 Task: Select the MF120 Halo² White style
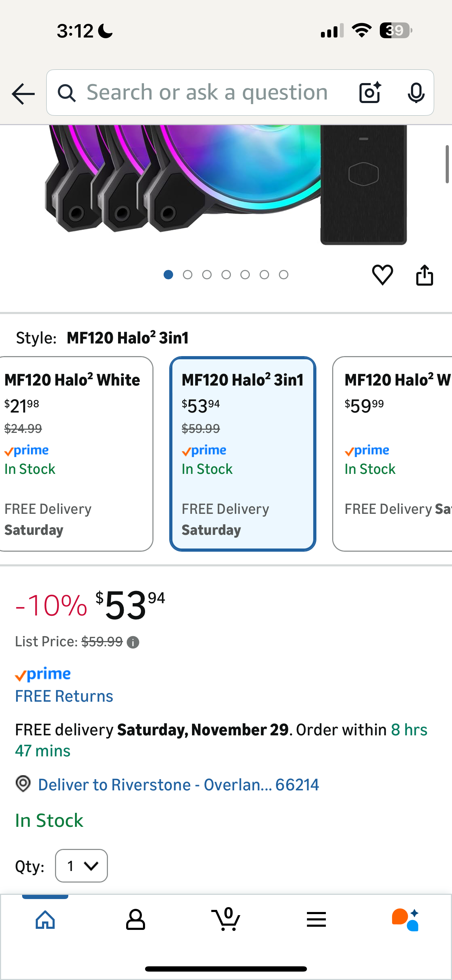[x=75, y=454]
